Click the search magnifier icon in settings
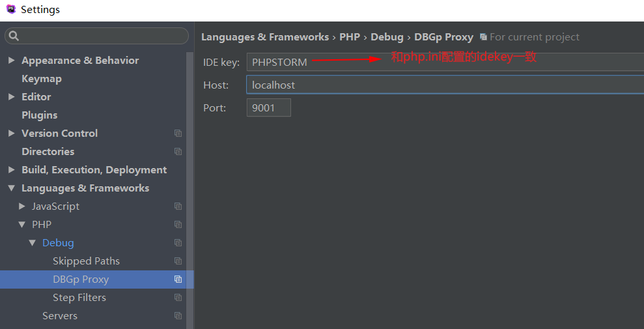The width and height of the screenshot is (644, 329). pos(14,36)
